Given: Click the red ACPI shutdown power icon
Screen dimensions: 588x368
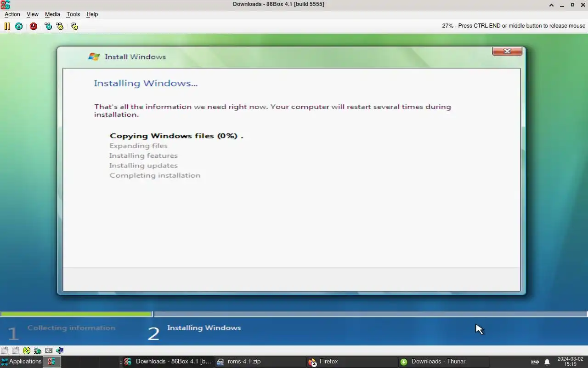Looking at the screenshot, I should click(x=34, y=26).
